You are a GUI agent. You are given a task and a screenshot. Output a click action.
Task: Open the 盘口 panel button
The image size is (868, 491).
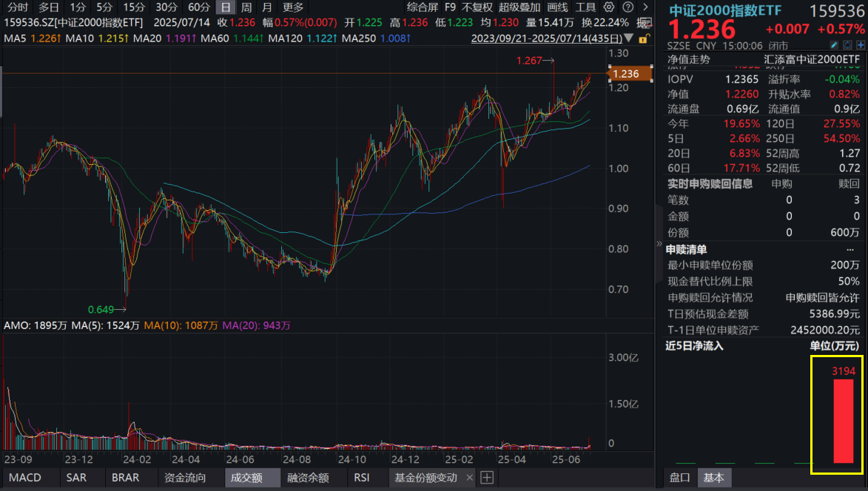679,478
